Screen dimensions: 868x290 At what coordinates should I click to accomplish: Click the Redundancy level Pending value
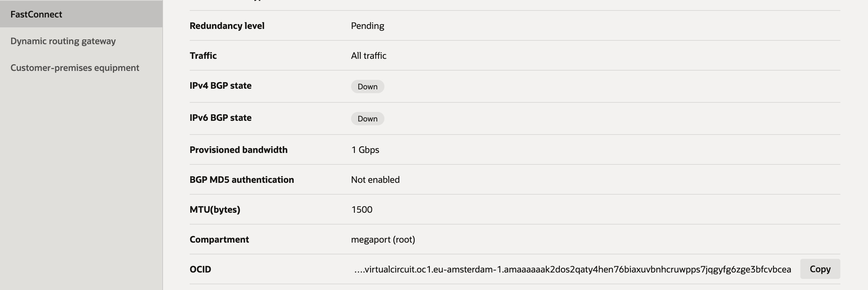(367, 26)
